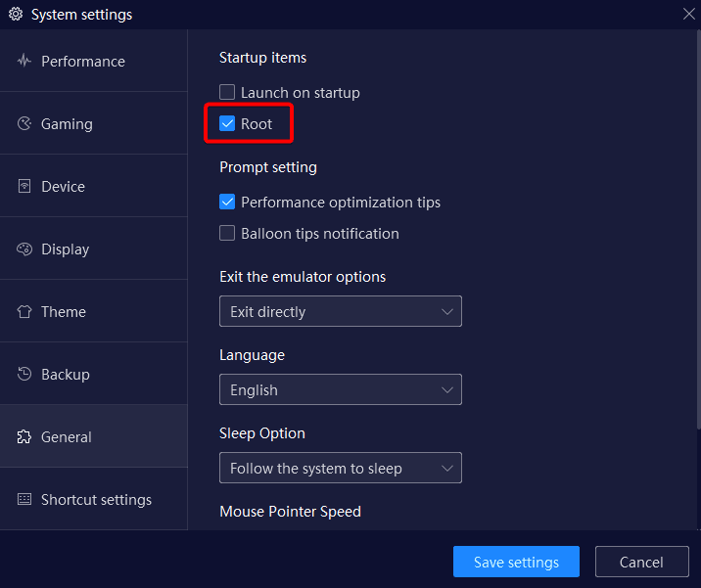The width and height of the screenshot is (701, 588).
Task: Open the Follow the system to sleep dropdown
Action: pos(341,468)
